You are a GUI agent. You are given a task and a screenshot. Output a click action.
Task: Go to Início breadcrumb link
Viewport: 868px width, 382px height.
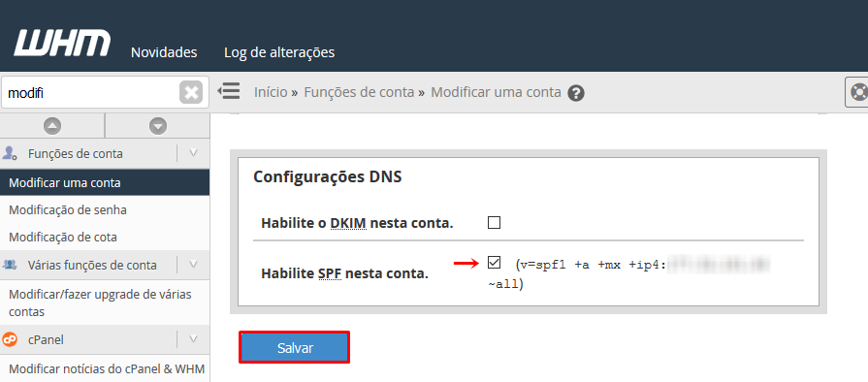271,92
